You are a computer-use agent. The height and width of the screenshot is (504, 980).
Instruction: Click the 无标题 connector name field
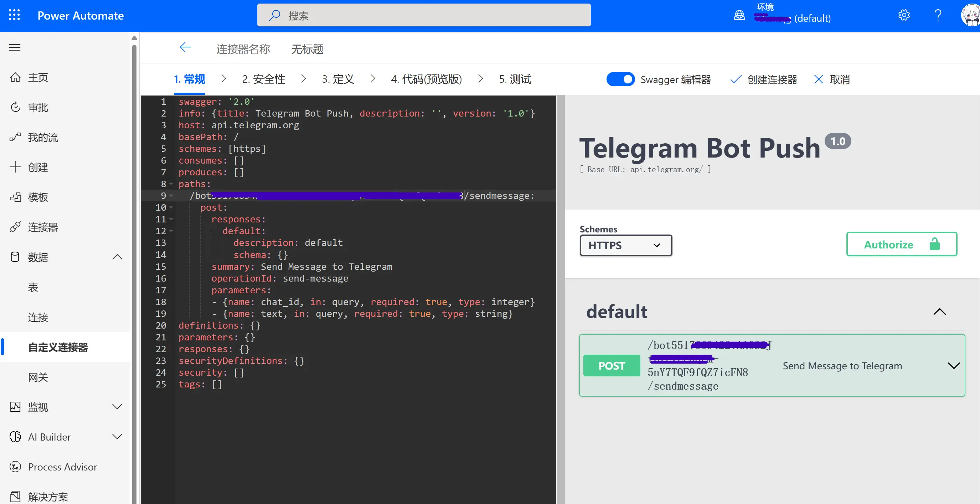pyautogui.click(x=308, y=49)
